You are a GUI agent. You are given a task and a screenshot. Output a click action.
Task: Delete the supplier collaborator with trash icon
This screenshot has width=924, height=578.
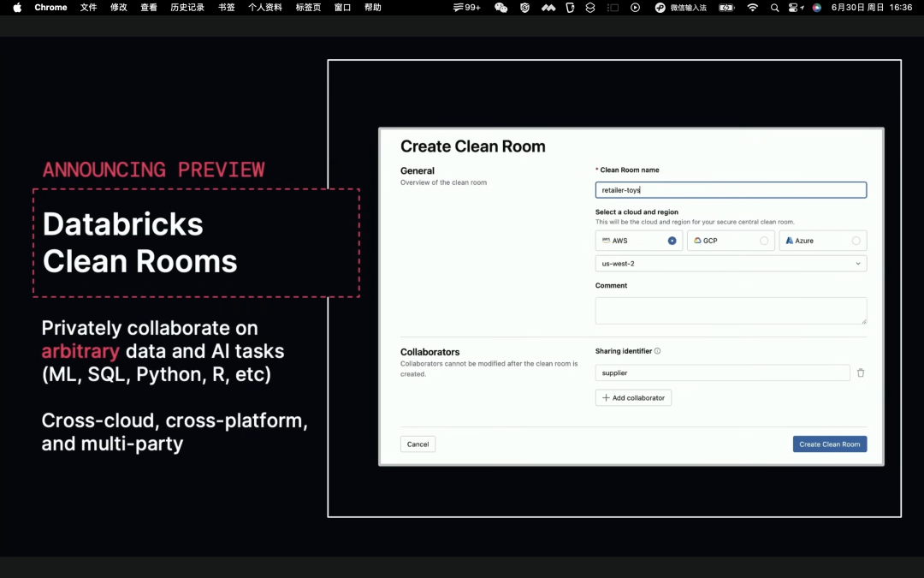(861, 372)
